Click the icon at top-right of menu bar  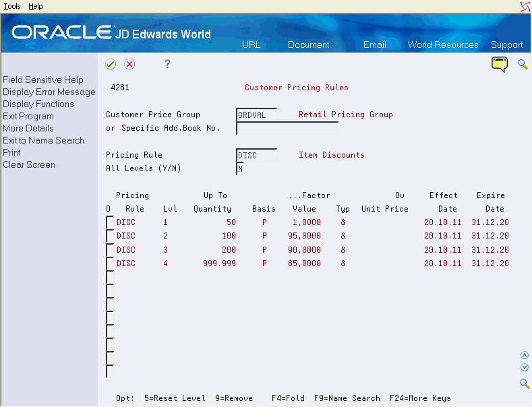(x=525, y=7)
